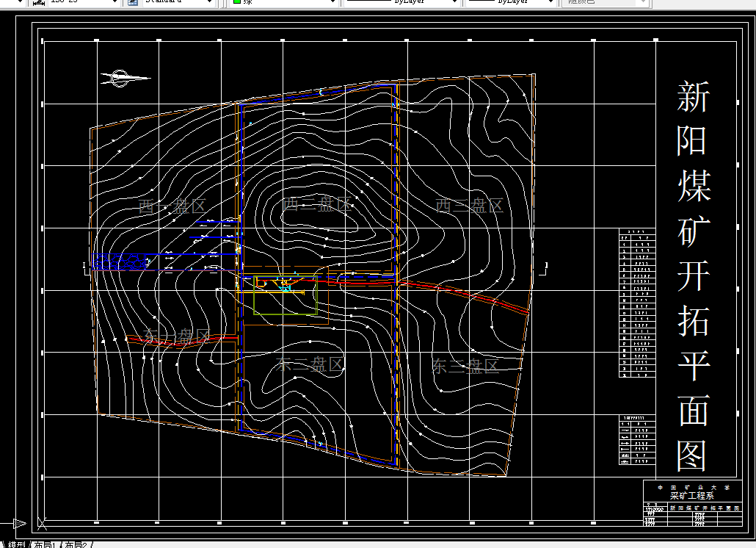Select the 东二盘区 district label
The image size is (756, 548).
click(x=309, y=364)
